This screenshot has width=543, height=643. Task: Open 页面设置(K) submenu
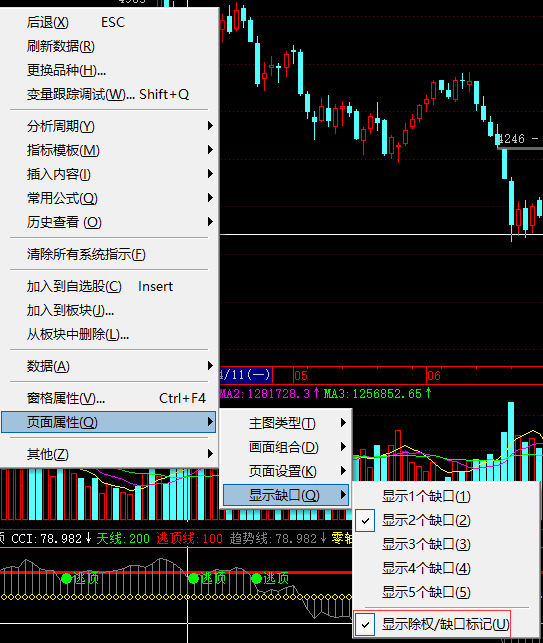pos(285,471)
